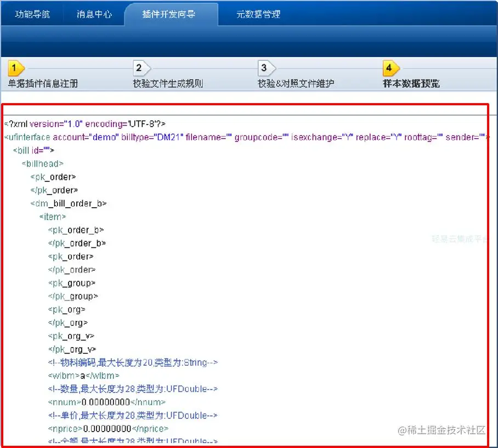Click the ufinterface account="demo" line
Screen dimensions: 498x448
[x=246, y=137]
